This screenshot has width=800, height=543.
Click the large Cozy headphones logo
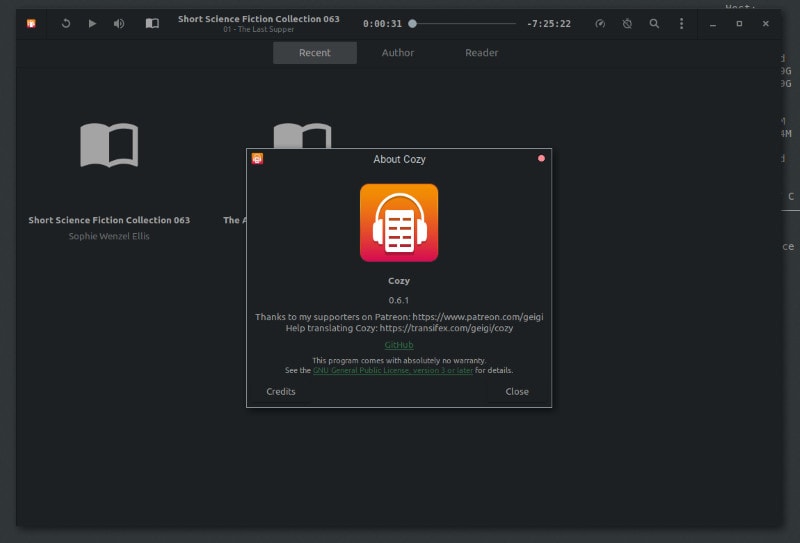(399, 223)
